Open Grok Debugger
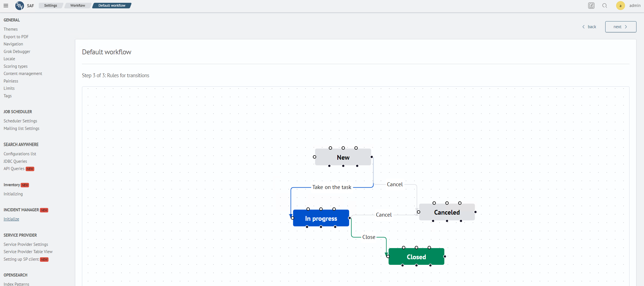 tap(17, 52)
